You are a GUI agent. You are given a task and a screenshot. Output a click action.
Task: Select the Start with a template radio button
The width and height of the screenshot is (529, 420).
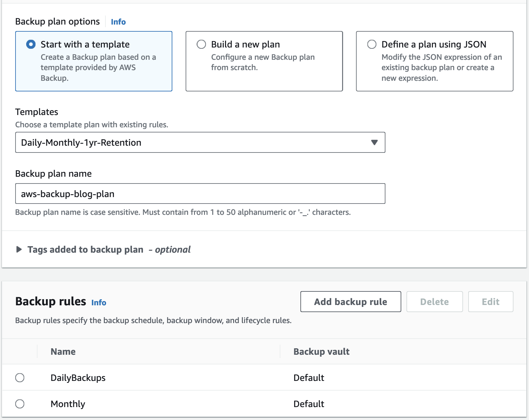(31, 44)
